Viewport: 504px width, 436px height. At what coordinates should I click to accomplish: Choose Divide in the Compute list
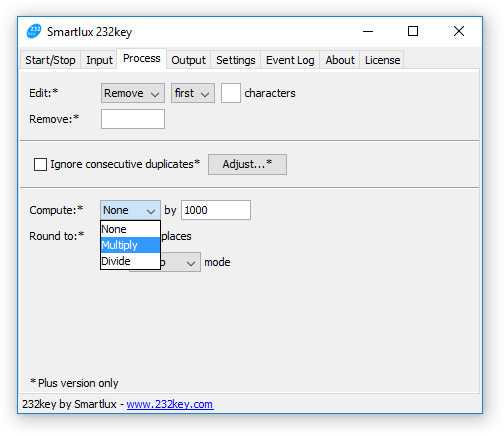click(130, 261)
